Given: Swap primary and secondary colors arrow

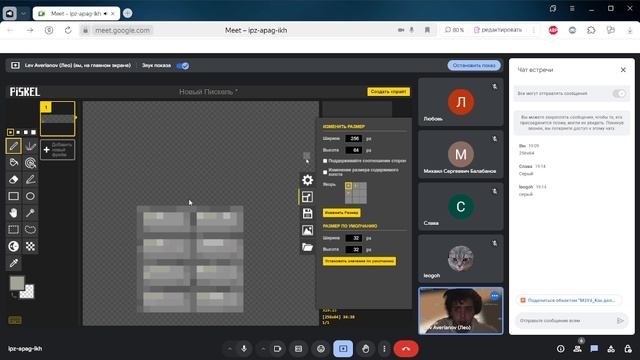Looking at the screenshot, I should (x=14, y=294).
